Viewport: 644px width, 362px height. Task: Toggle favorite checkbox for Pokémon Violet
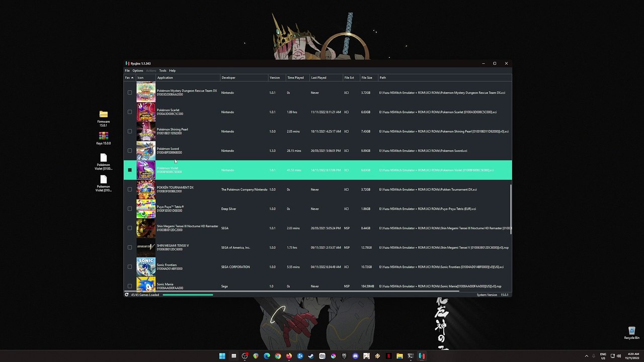130,170
